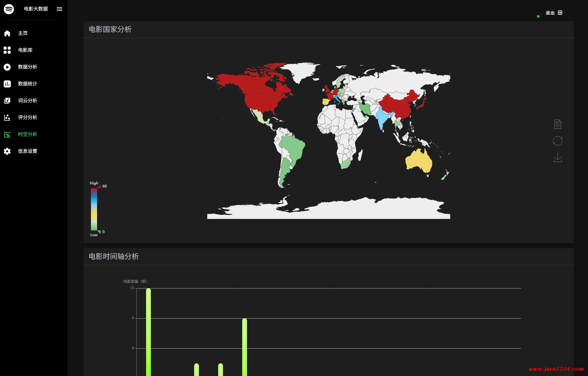Save the map as image icon
The image size is (588, 376).
pos(558,158)
